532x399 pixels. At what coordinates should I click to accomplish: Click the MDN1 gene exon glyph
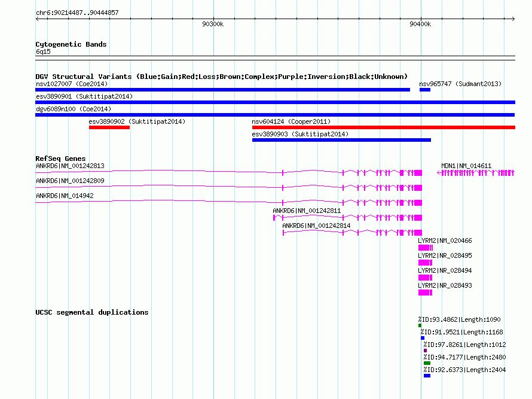tap(476, 173)
